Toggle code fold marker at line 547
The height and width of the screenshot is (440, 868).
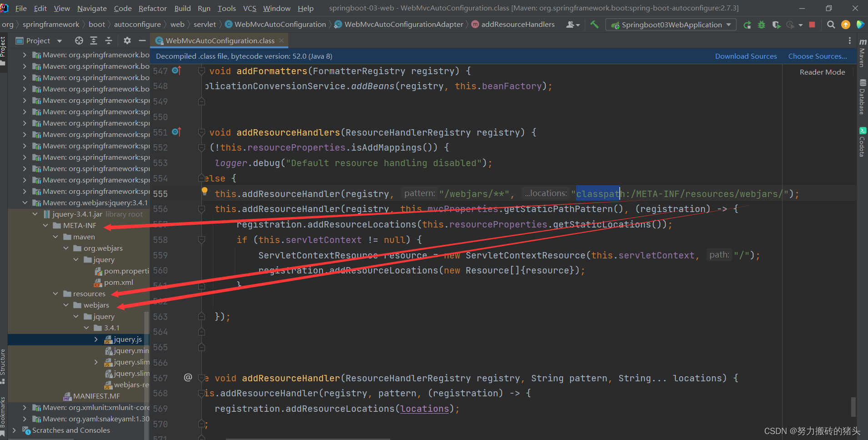pyautogui.click(x=201, y=71)
